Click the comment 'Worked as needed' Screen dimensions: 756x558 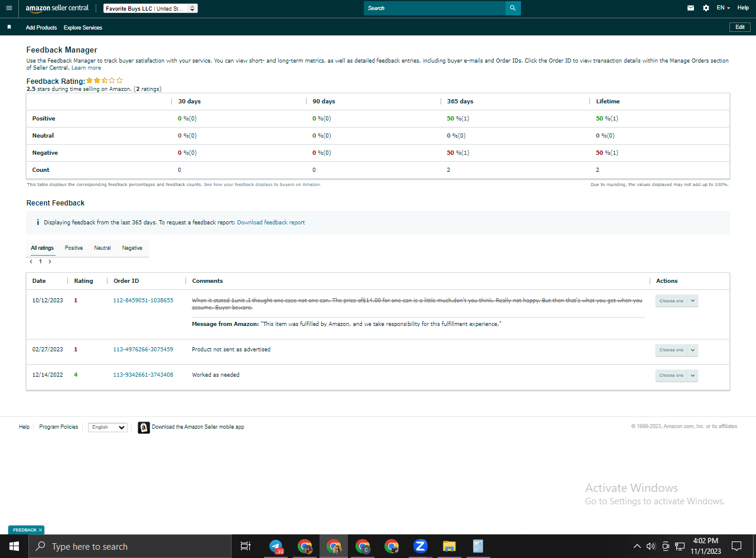pos(216,375)
